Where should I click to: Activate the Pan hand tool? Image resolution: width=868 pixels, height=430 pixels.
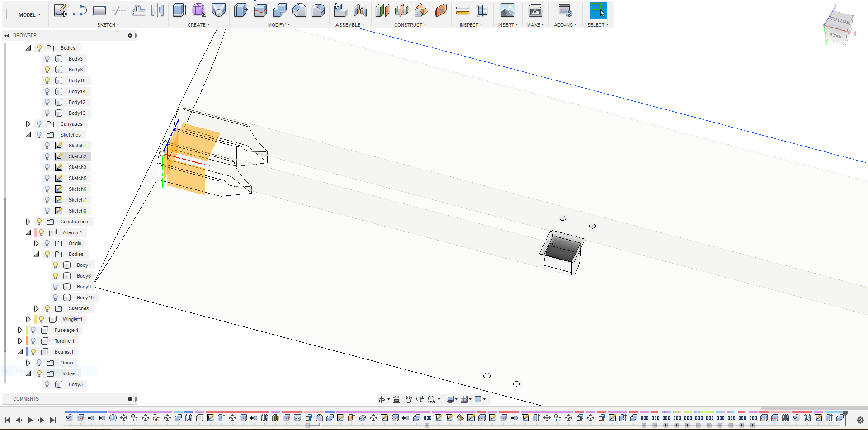pos(408,399)
